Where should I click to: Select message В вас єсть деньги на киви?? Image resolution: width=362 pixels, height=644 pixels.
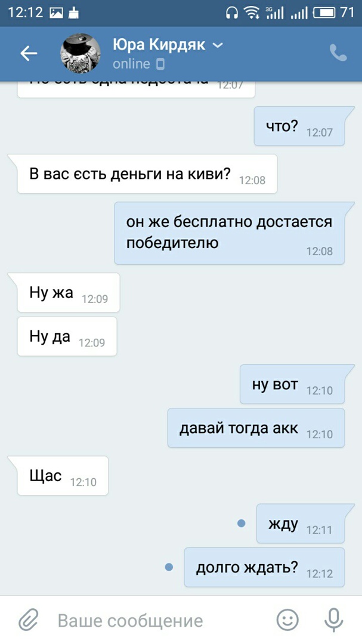(147, 174)
